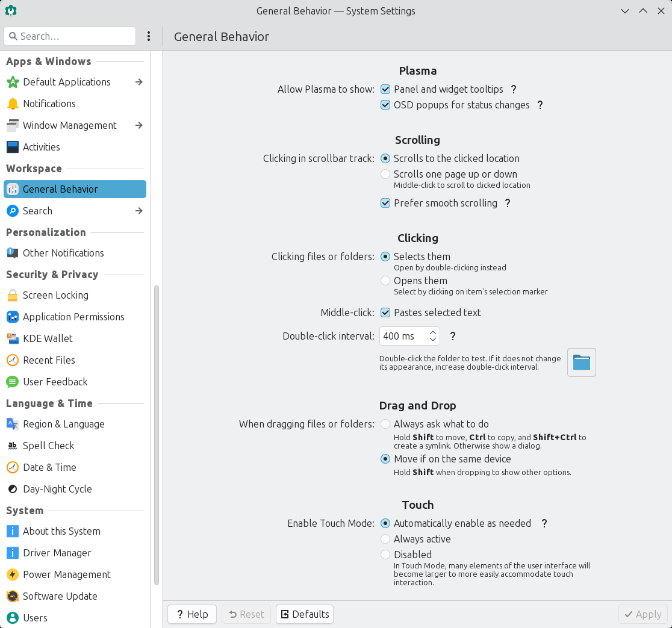Expand the Search category arrow
The width and height of the screenshot is (672, 628).
(138, 211)
